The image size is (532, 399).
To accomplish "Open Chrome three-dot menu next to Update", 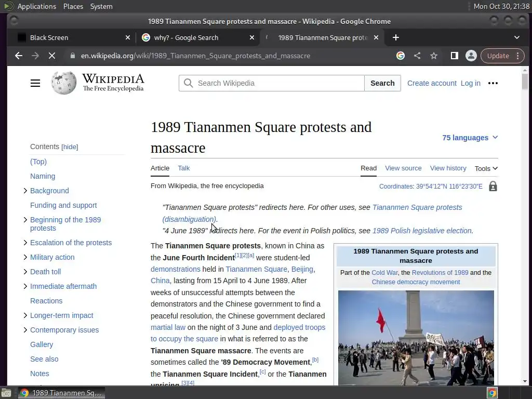I will (518, 56).
